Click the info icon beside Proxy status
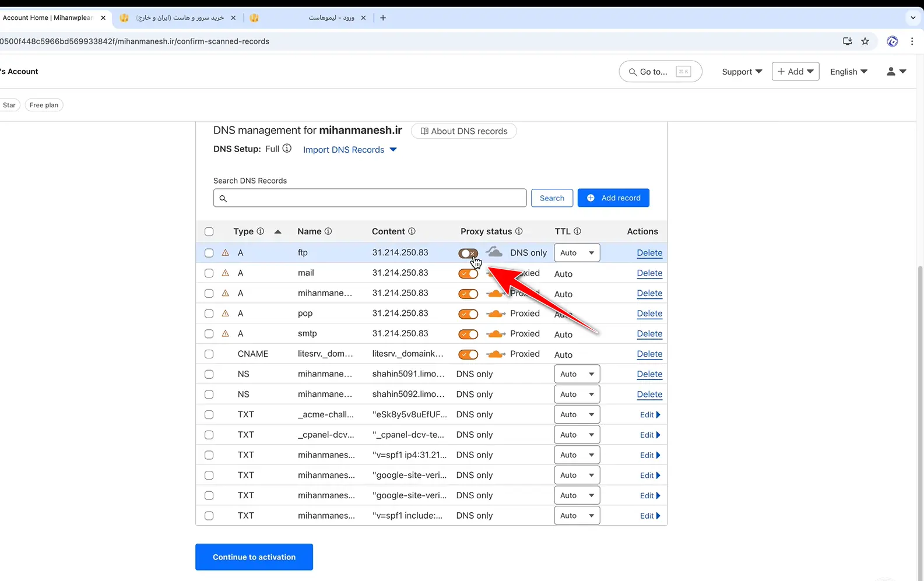Screen dimensions: 924x581 click(x=519, y=231)
